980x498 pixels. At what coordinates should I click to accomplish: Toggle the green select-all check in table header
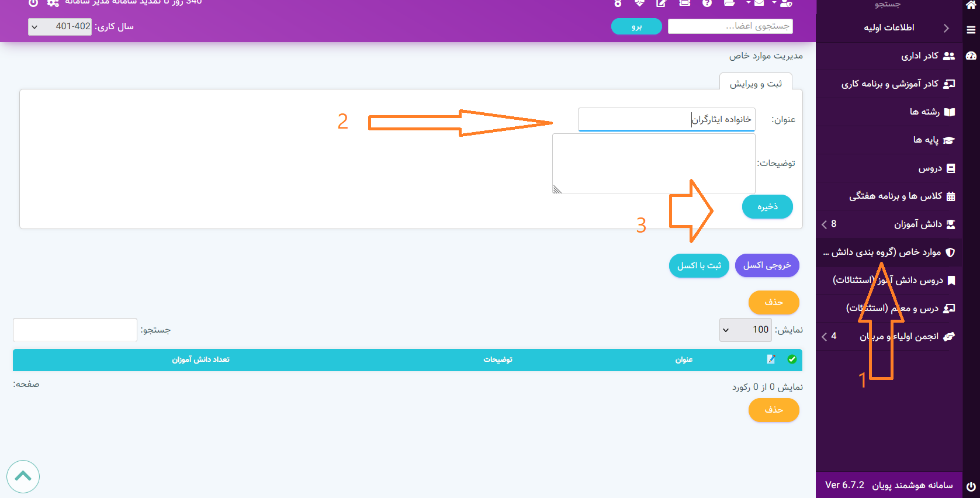(x=792, y=359)
